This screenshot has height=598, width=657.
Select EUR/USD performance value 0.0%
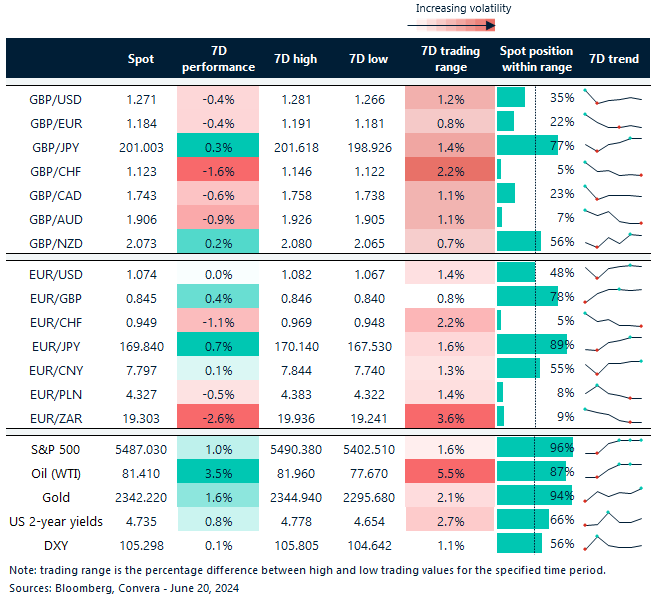tap(218, 274)
